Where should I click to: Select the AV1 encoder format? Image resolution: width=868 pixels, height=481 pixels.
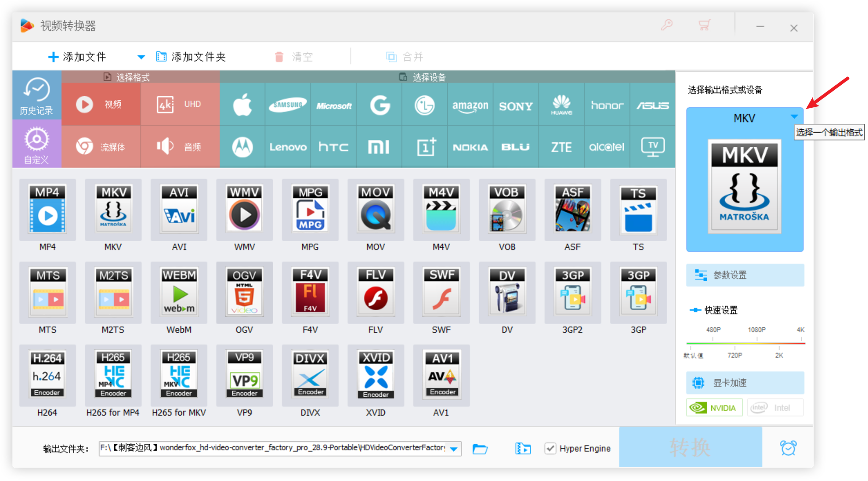click(441, 376)
